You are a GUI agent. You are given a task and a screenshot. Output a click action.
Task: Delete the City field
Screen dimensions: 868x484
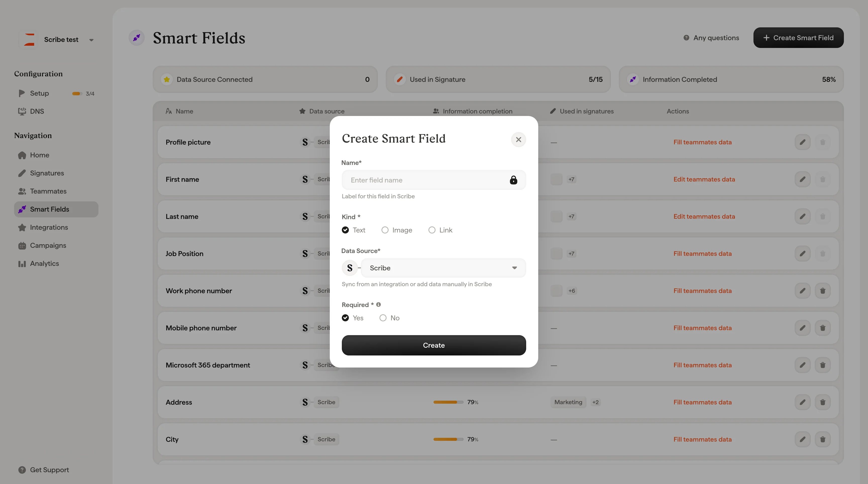(823, 440)
